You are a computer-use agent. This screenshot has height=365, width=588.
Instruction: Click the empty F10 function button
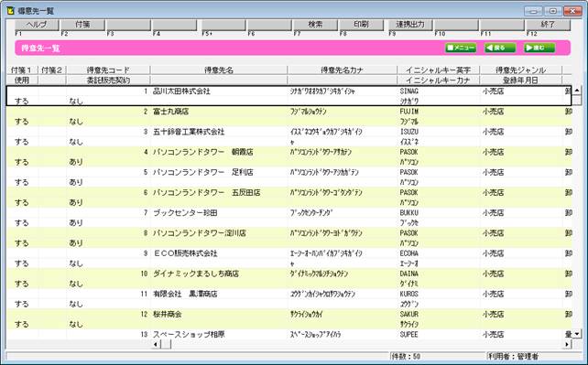click(x=456, y=25)
